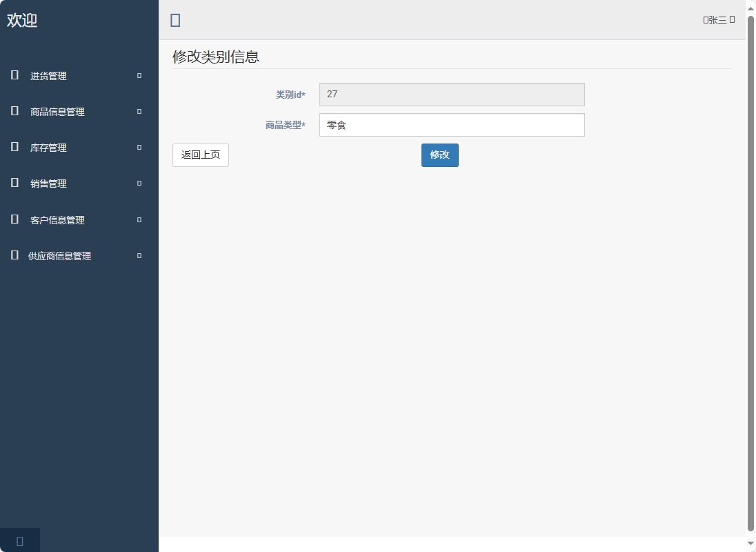Click the 库存管理 sidebar icon
This screenshot has height=552, width=756.
click(14, 147)
